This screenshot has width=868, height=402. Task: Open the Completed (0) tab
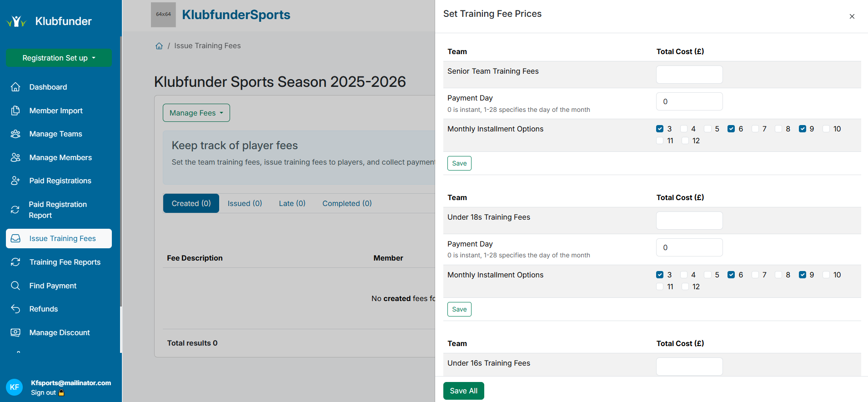click(x=346, y=203)
